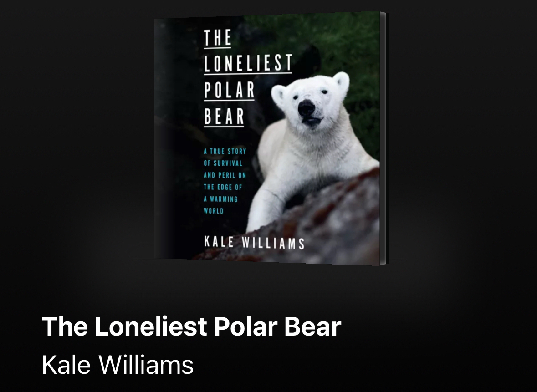
Task: Click the WORLD subtitle line on cover
Action: [213, 211]
